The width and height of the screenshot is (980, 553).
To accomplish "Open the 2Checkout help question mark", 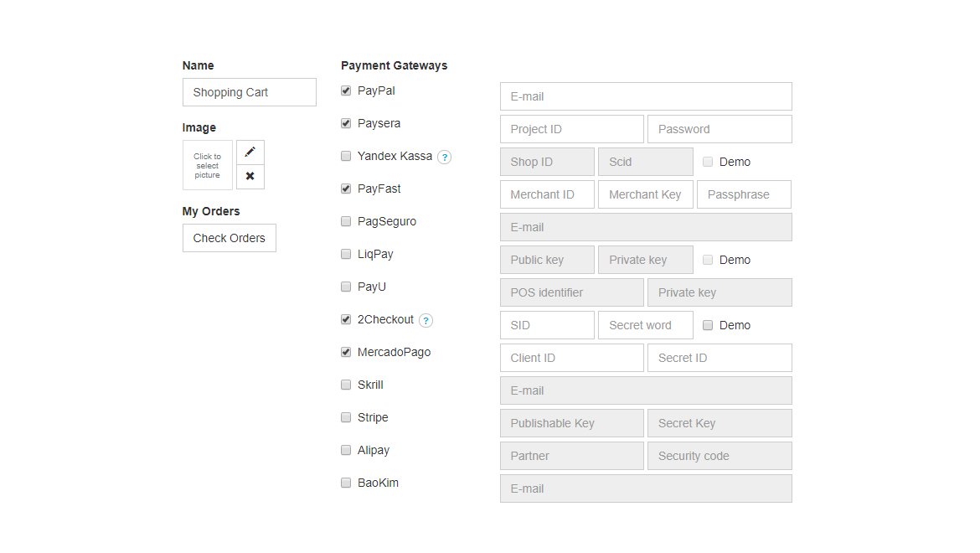I will click(426, 321).
